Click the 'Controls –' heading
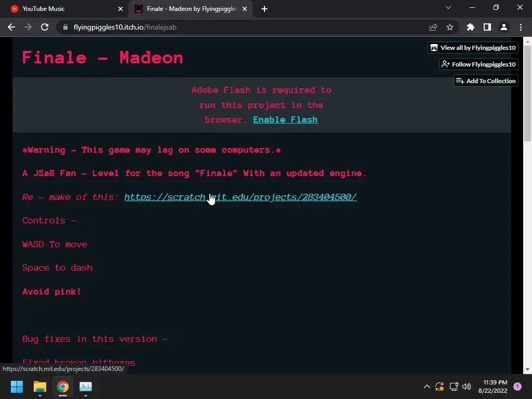 click(49, 221)
